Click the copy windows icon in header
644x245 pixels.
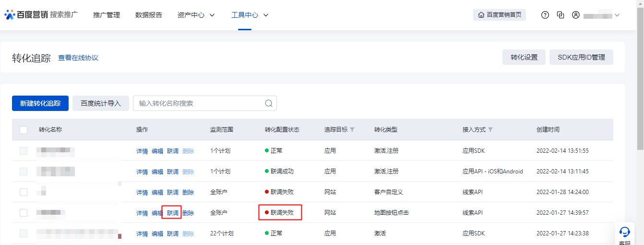click(x=560, y=15)
